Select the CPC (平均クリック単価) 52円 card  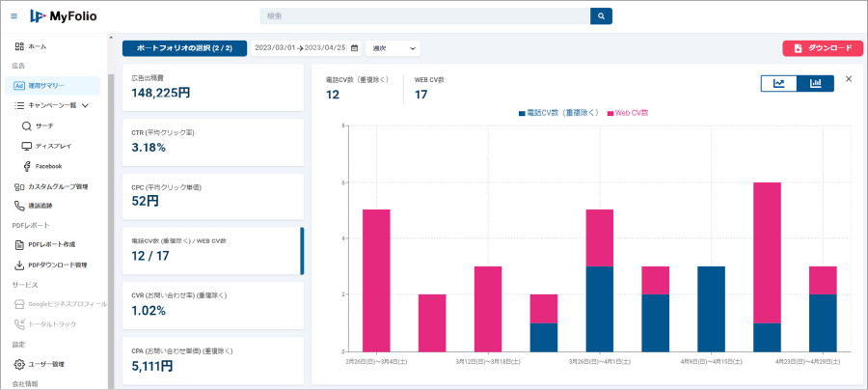[x=213, y=197]
